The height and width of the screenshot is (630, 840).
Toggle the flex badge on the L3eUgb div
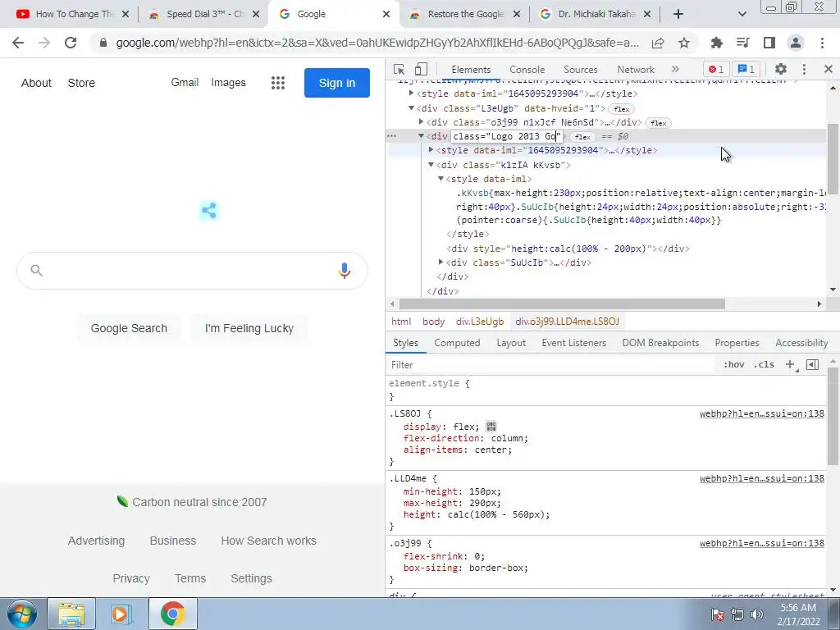click(622, 109)
